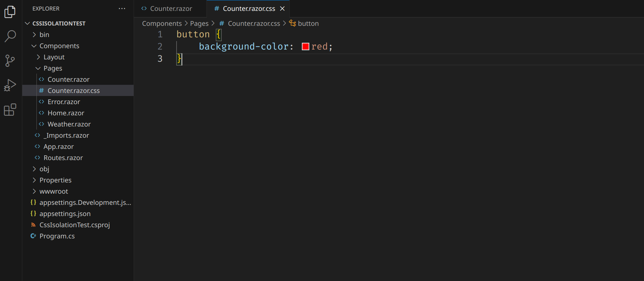Close the Counter.razor.css tab
644x281 pixels.
(x=282, y=8)
